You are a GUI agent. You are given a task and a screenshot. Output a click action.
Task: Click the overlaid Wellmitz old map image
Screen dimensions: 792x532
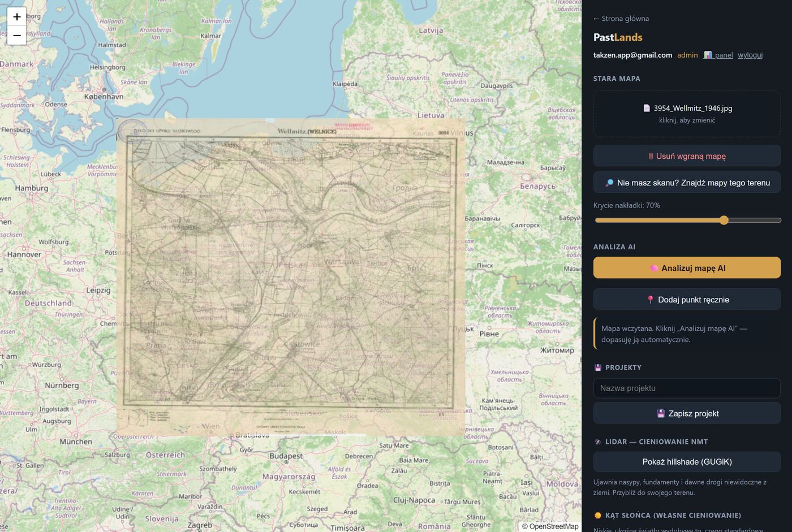[x=291, y=276]
